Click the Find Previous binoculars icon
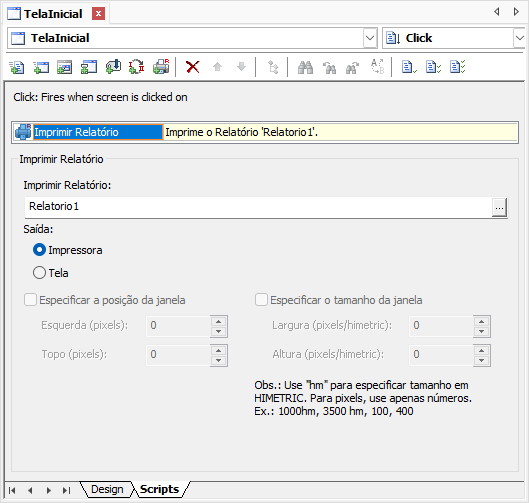The width and height of the screenshot is (529, 503). point(330,67)
